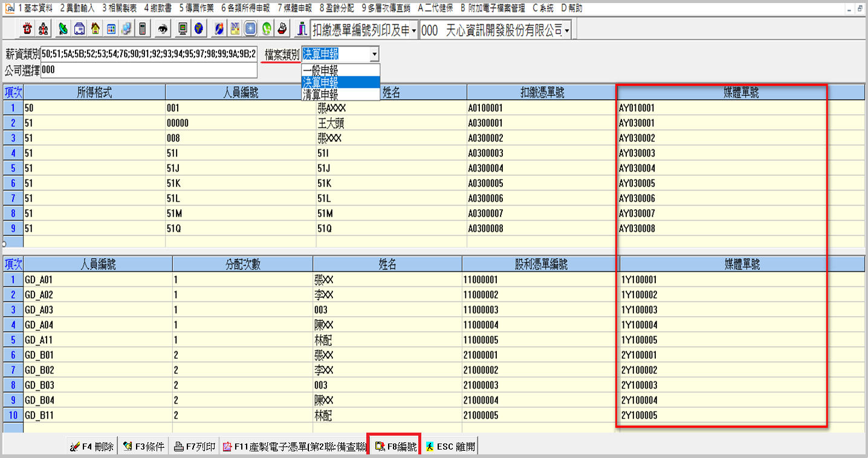Click the green phone toolbar icon
The width and height of the screenshot is (868, 458).
[x=266, y=29]
